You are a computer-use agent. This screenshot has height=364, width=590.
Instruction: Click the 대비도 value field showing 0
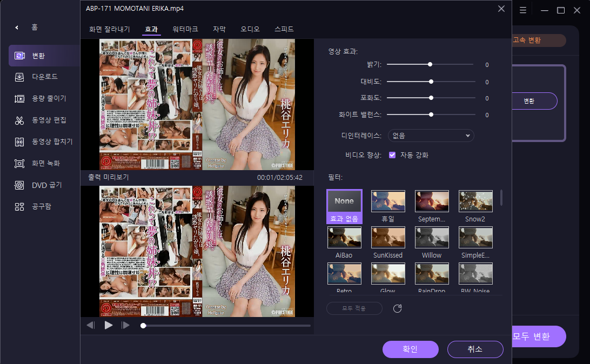pyautogui.click(x=487, y=82)
